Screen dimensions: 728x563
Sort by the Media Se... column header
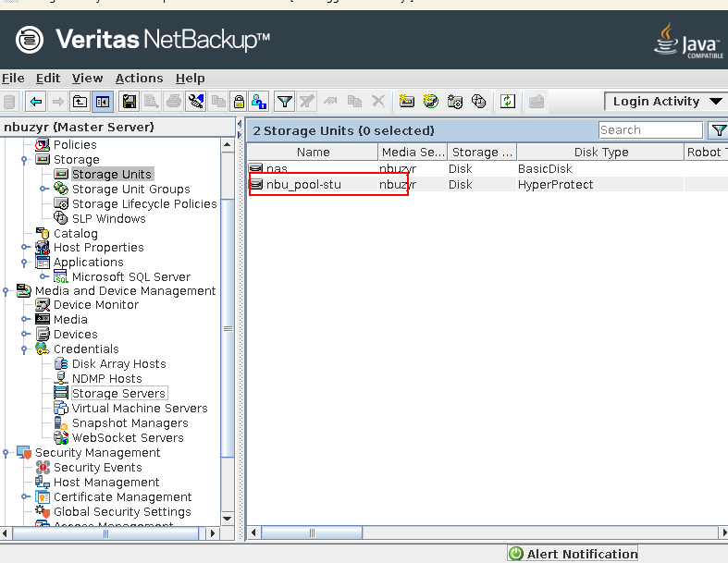click(413, 153)
